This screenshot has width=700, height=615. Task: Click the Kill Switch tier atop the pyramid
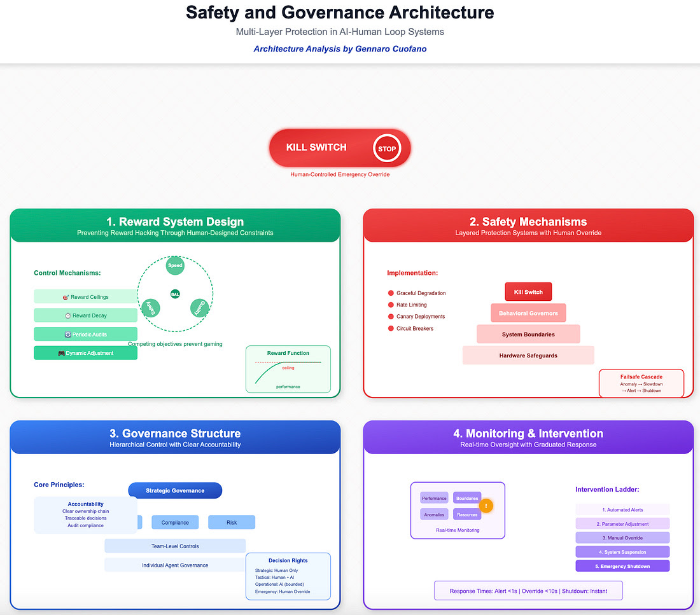(528, 292)
